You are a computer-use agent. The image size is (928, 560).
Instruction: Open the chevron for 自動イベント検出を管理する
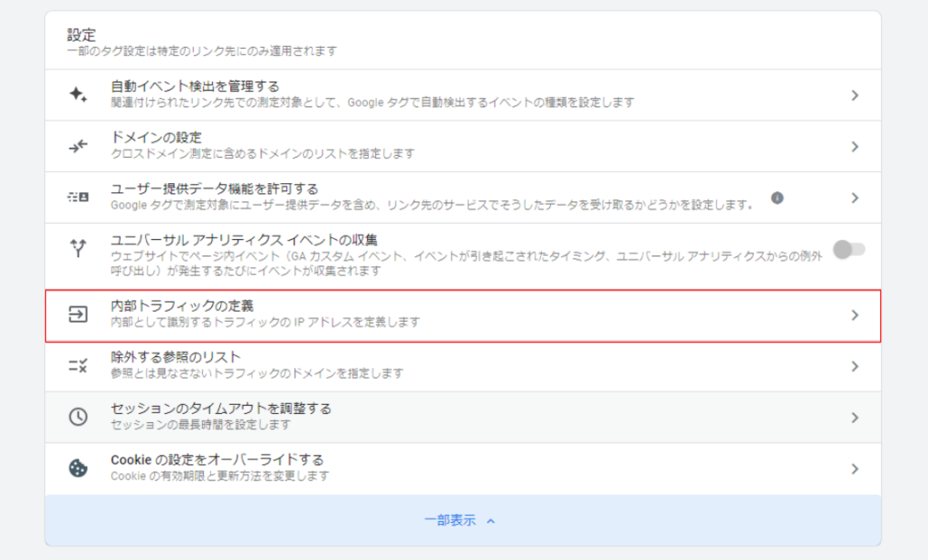(855, 95)
